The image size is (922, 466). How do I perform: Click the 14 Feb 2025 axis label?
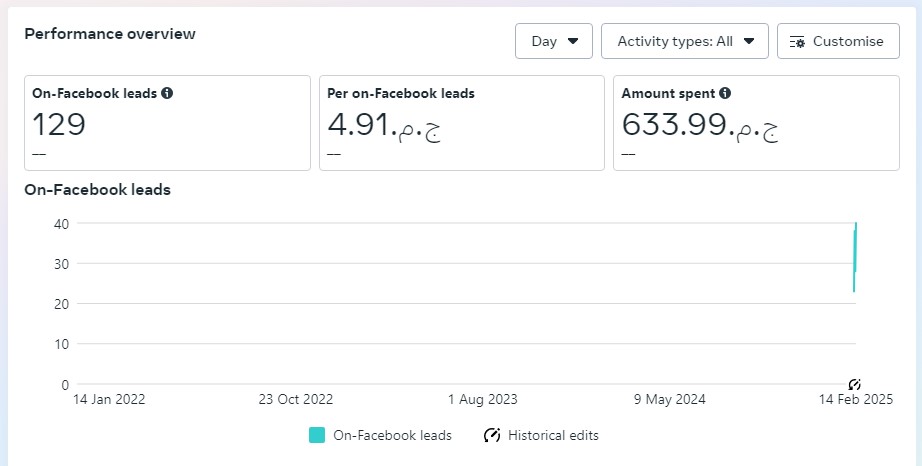pos(856,400)
